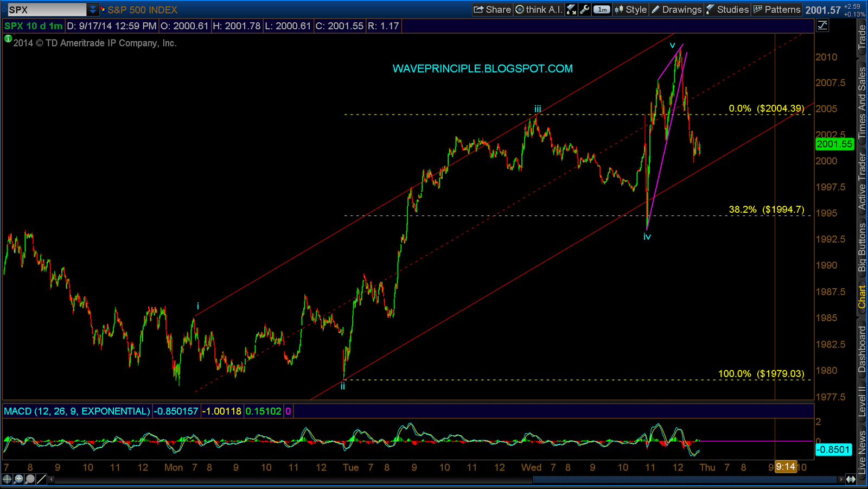Open the Times And Sales side tab
Image resolution: width=868 pixels, height=489 pixels.
point(862,102)
